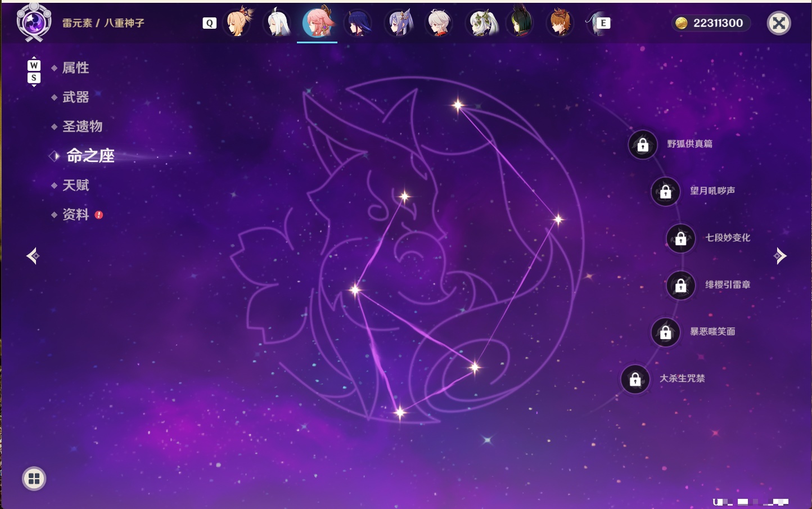
Task: Close the character screen with X
Action: [779, 23]
